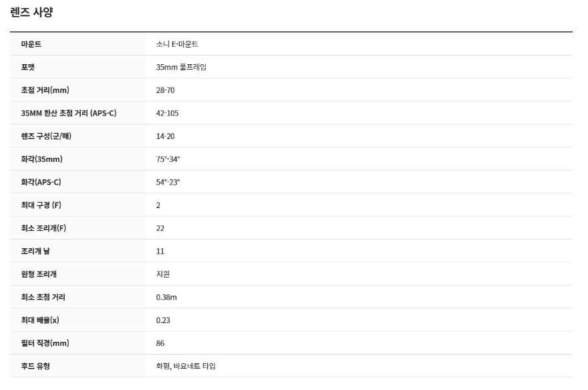Select the 마운트 row label
This screenshot has height=390, width=588.
tap(31, 44)
